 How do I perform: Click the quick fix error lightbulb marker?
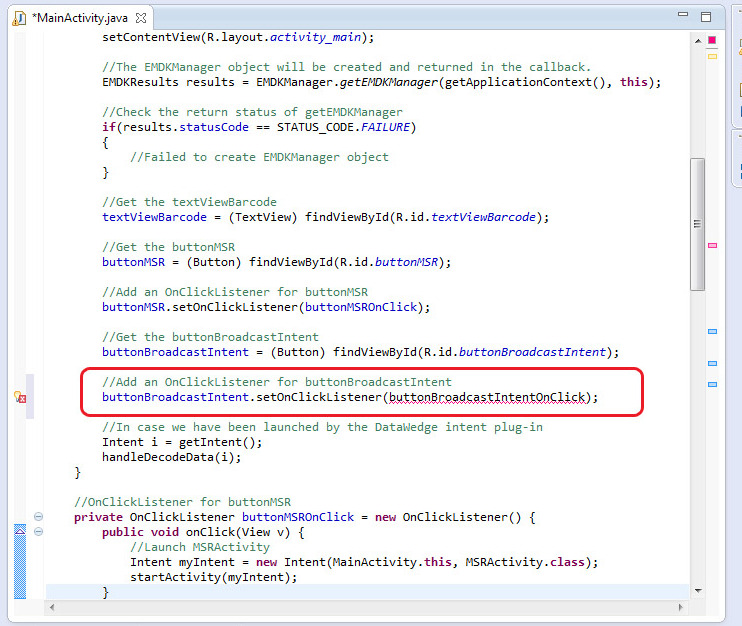[x=19, y=397]
